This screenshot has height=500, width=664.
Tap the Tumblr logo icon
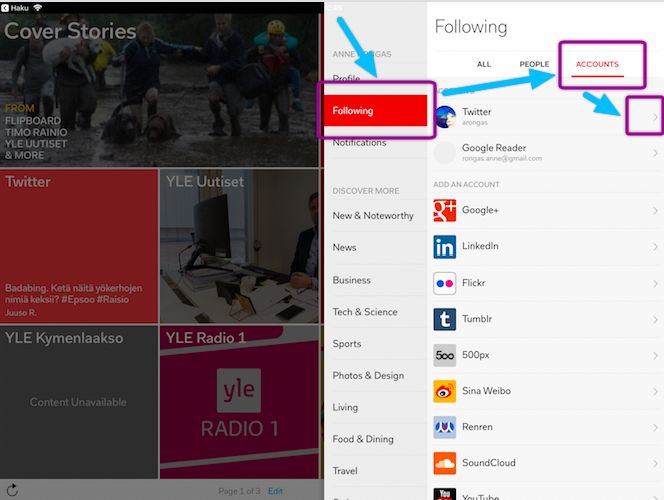coord(445,319)
